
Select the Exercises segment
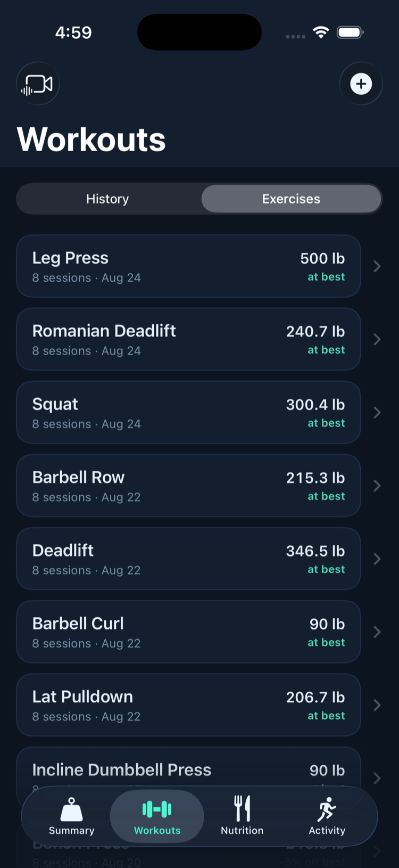pyautogui.click(x=291, y=199)
